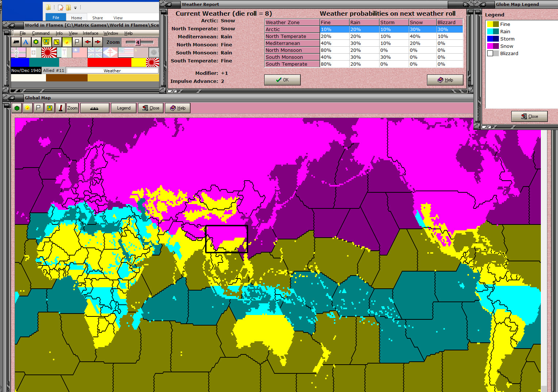Click the ship silhouette button in Global Map toolbar
Viewport: 558px width, 392px height.
(x=95, y=108)
